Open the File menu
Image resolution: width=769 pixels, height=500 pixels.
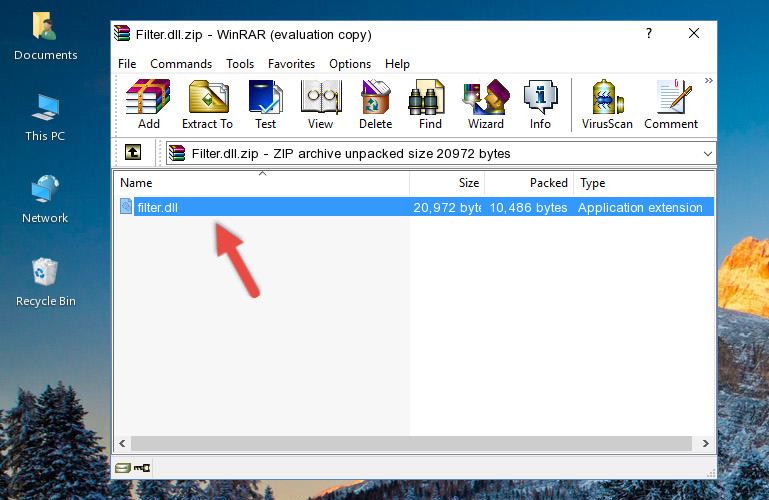[x=127, y=64]
